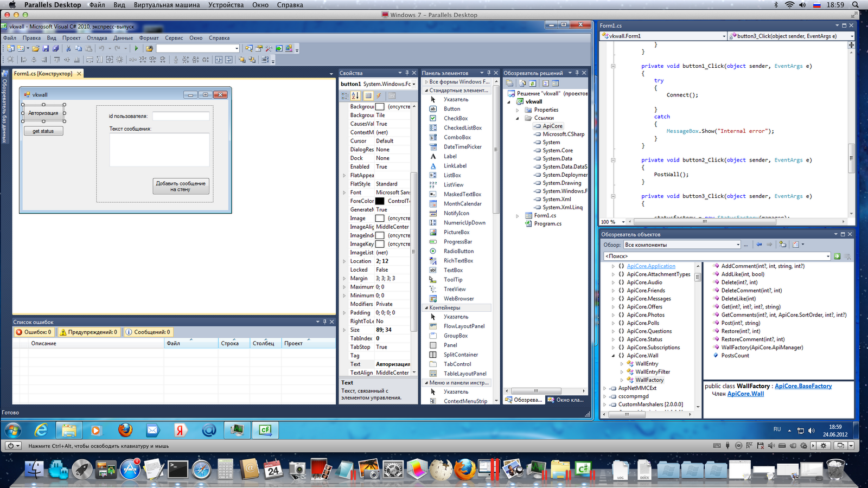The height and width of the screenshot is (488, 868).
Task: Toggle the errors filter 'Ошибок: 0'
Action: [x=34, y=332]
